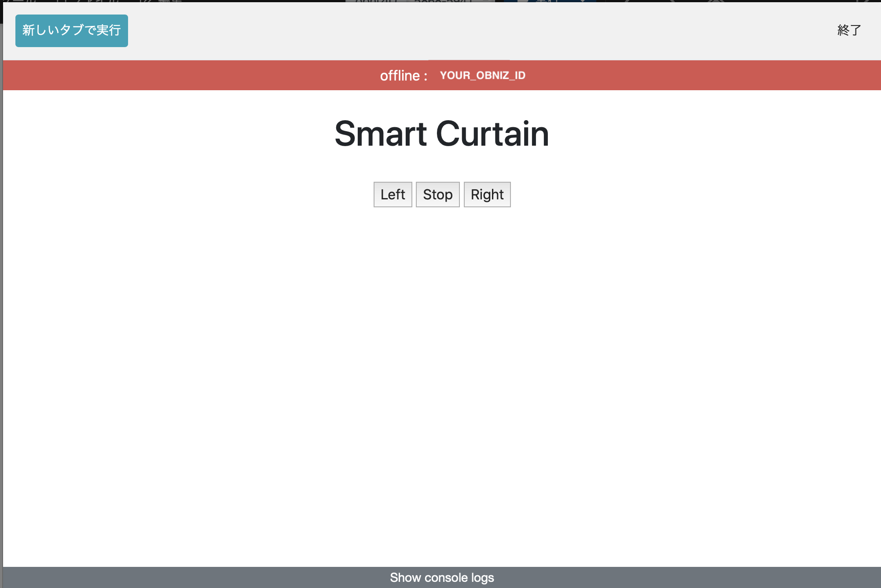The width and height of the screenshot is (881, 588).
Task: Open the console logs at the page bottom
Action: 441,577
